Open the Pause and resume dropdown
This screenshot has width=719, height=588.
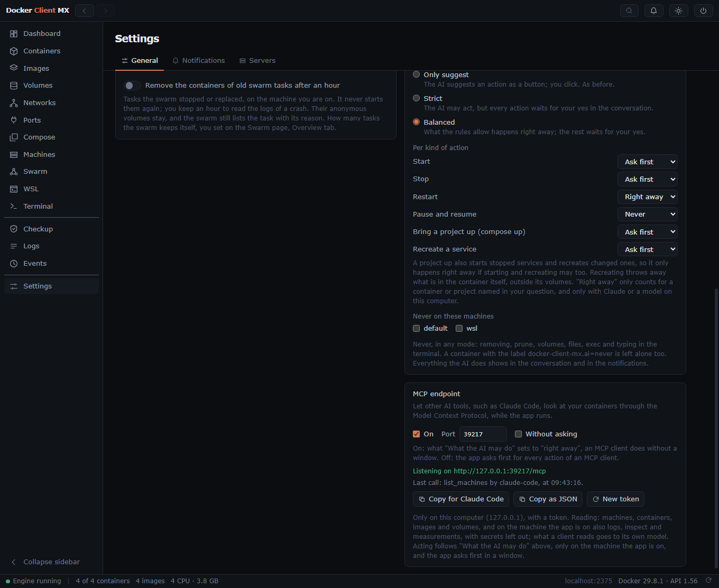tap(648, 214)
